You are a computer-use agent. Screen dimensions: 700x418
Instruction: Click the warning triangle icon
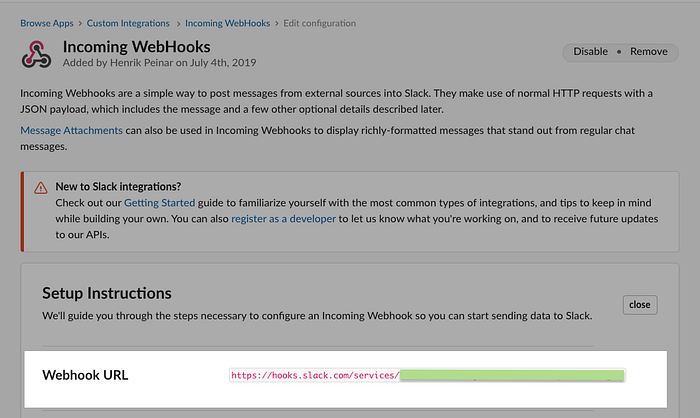(x=41, y=188)
